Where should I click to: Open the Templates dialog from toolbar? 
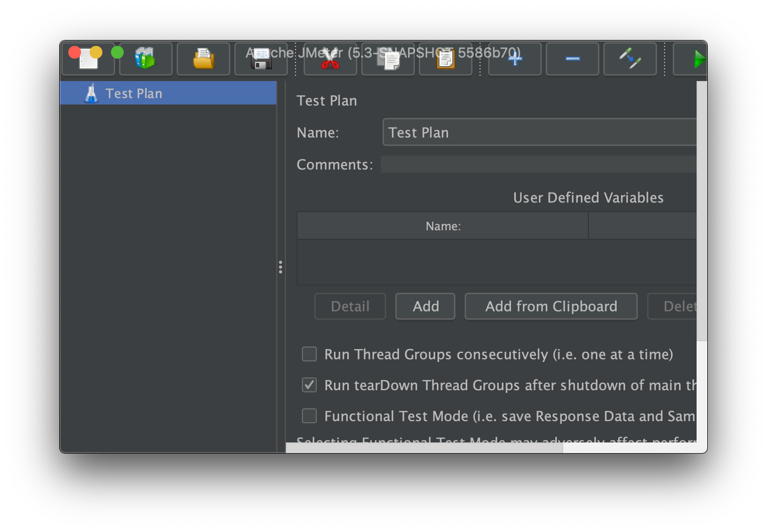[145, 59]
